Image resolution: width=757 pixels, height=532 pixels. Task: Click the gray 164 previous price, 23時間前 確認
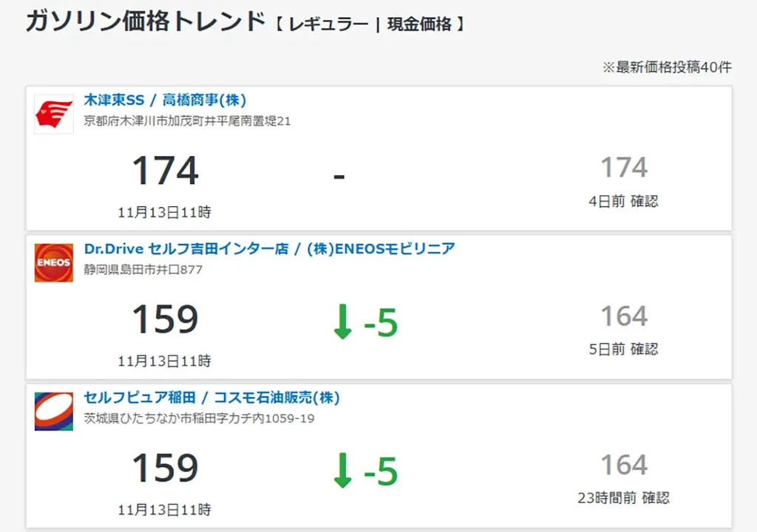pos(623,465)
